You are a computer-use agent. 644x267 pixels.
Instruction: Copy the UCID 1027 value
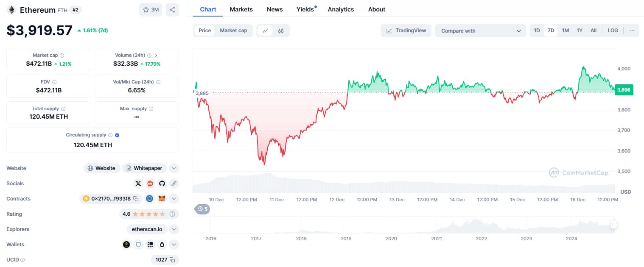click(172, 260)
